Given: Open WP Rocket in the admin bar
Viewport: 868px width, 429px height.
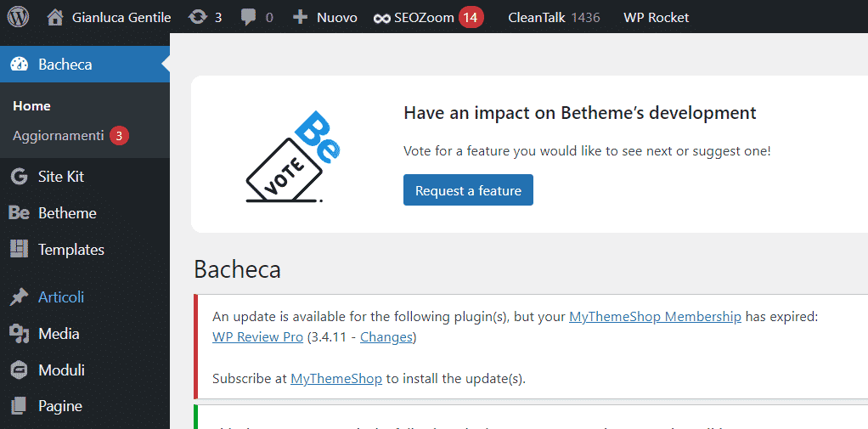Looking at the screenshot, I should tap(656, 18).
